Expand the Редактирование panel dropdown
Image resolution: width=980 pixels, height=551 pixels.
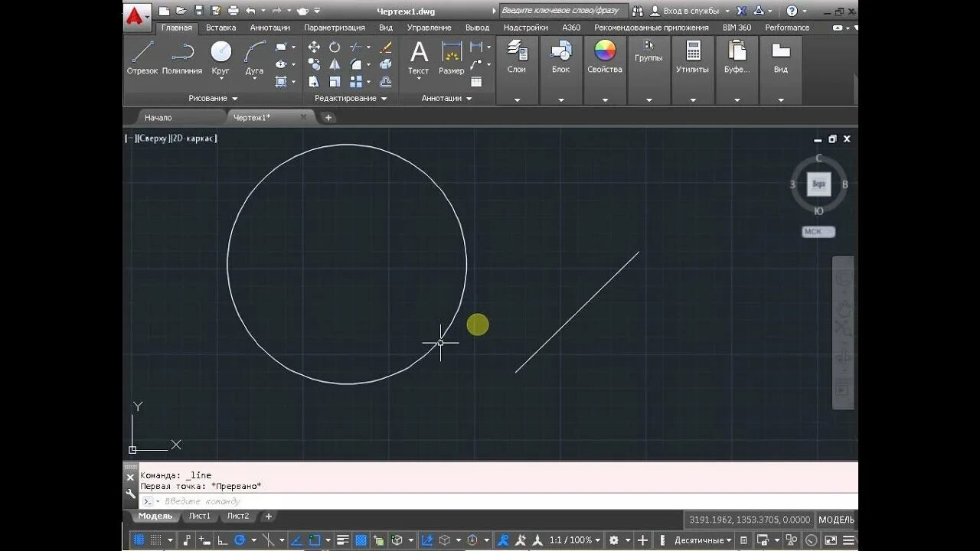(x=351, y=98)
